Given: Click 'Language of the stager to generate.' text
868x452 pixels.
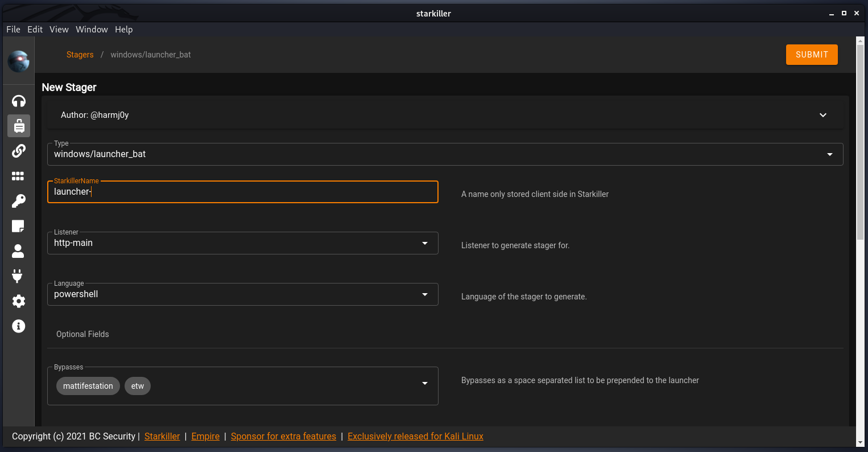Looking at the screenshot, I should (x=524, y=297).
